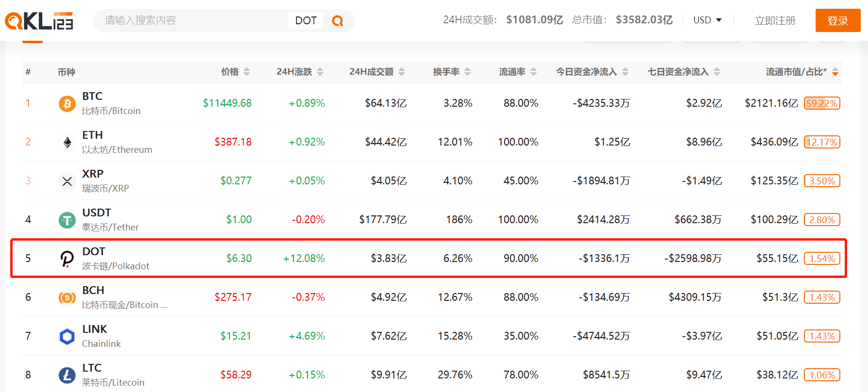The height and width of the screenshot is (392, 868).
Task: Click the XRP coin icon
Action: [67, 181]
